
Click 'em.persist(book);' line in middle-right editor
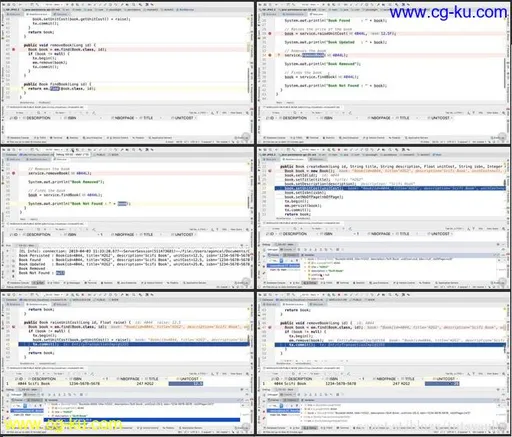point(303,206)
